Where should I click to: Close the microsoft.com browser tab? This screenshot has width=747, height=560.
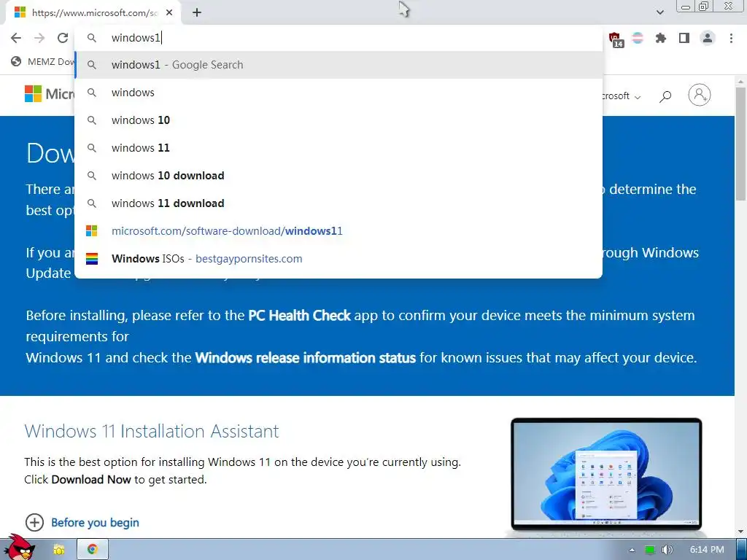tap(169, 13)
